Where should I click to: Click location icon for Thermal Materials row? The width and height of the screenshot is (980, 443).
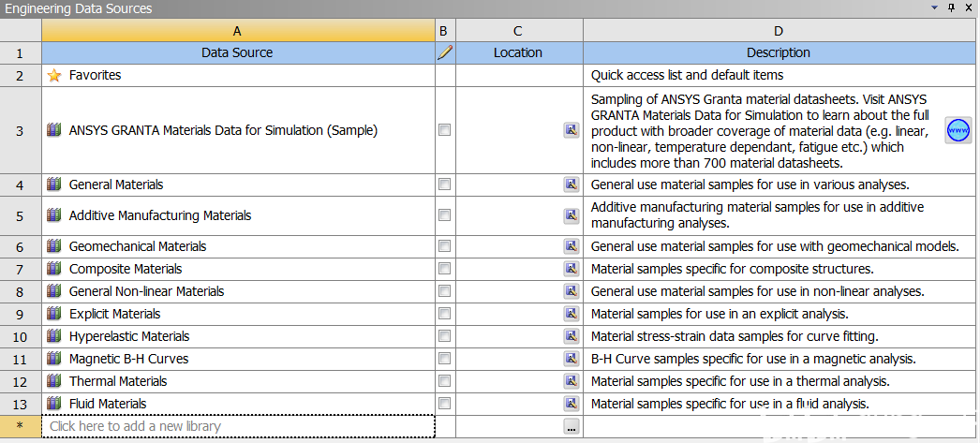[x=572, y=381]
